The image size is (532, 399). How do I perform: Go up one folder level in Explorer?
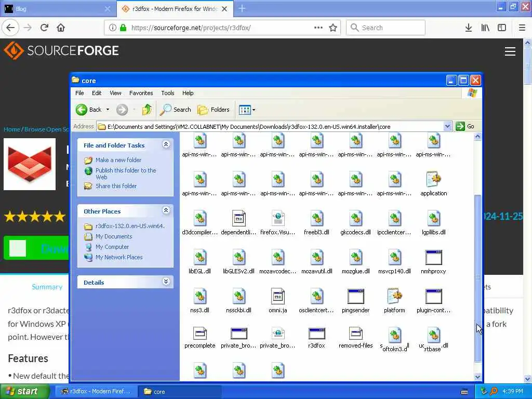(147, 110)
